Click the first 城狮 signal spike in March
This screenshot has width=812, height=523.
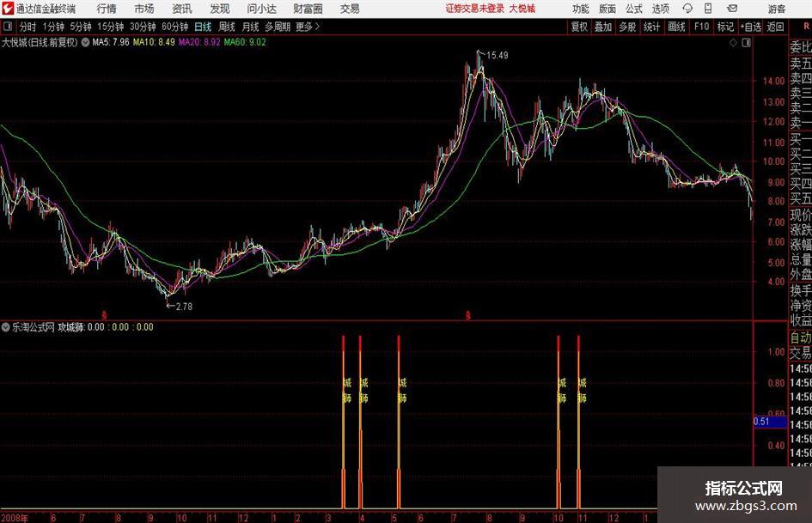(x=344, y=422)
